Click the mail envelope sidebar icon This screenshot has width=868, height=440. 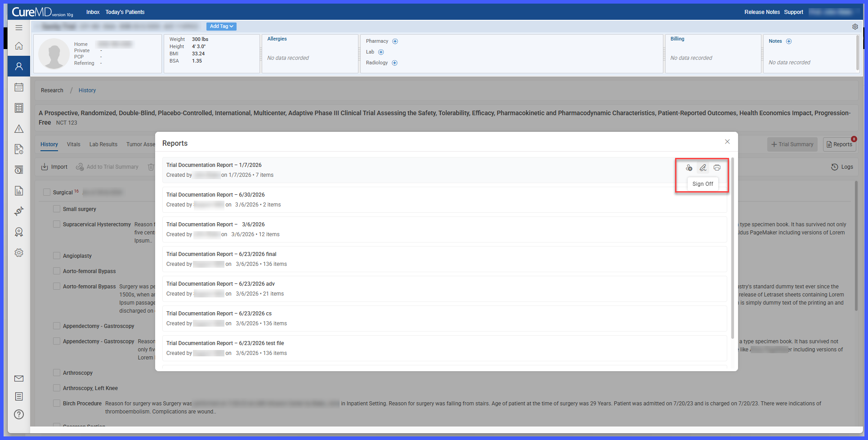point(19,378)
